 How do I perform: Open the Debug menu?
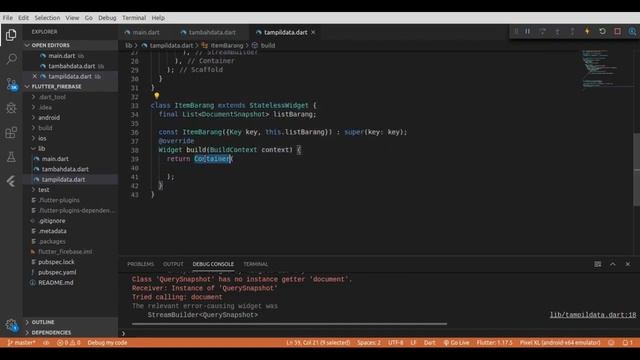(107, 18)
